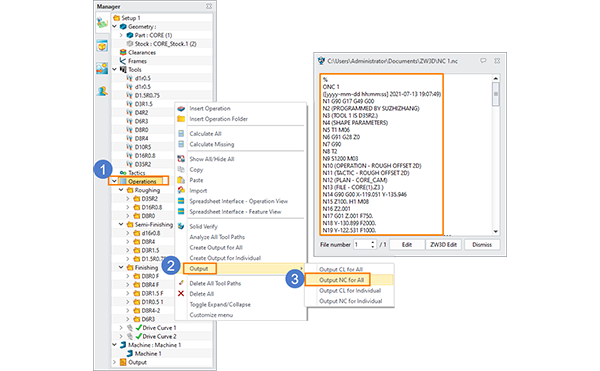The image size is (600, 371).
Task: Click the Setup 1 folder icon
Action: 117,18
